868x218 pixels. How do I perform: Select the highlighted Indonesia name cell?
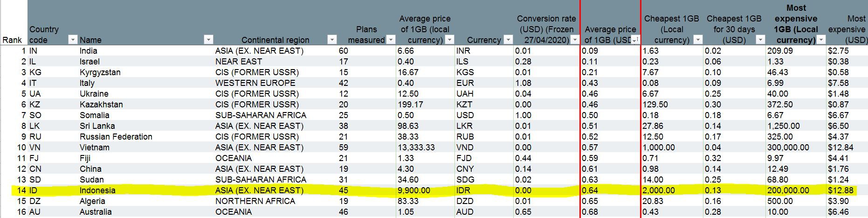97,190
